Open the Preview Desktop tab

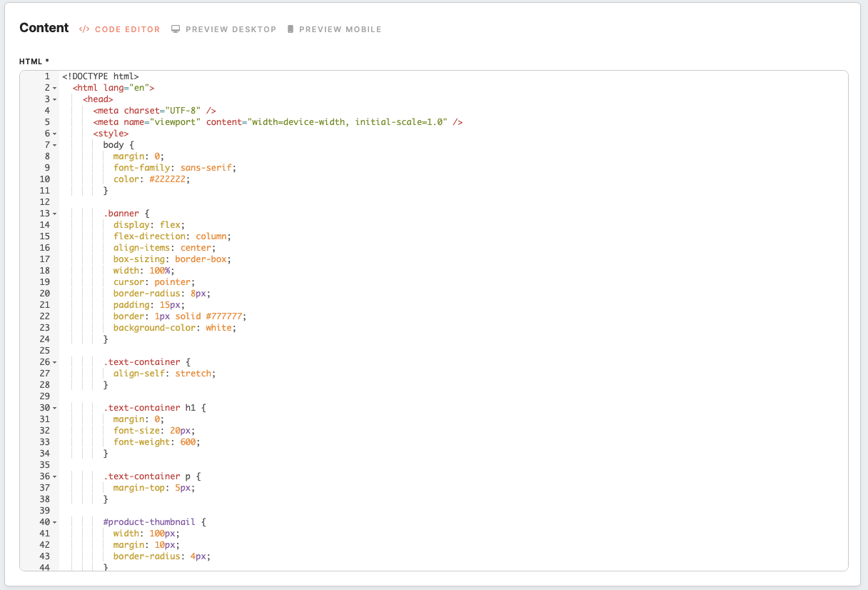(x=223, y=29)
